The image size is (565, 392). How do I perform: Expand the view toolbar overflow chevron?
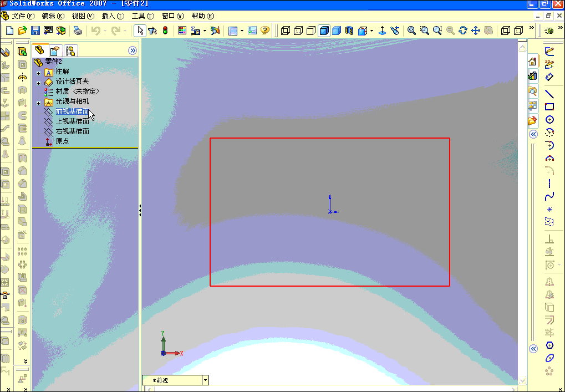pyautogui.click(x=532, y=28)
